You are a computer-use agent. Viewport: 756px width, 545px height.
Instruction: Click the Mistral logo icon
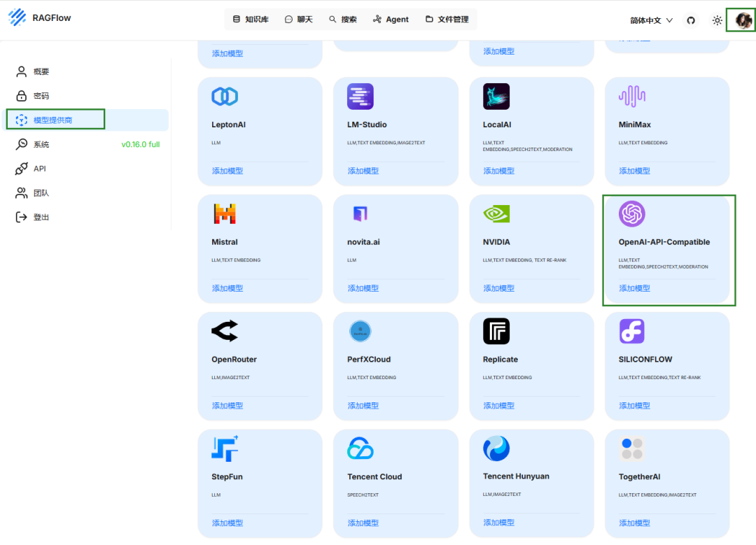225,214
